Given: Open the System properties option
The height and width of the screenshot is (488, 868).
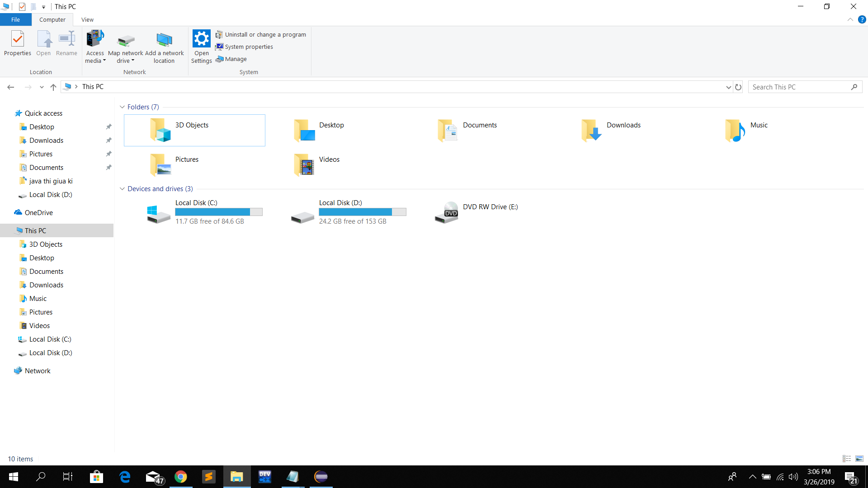Looking at the screenshot, I should [x=248, y=47].
